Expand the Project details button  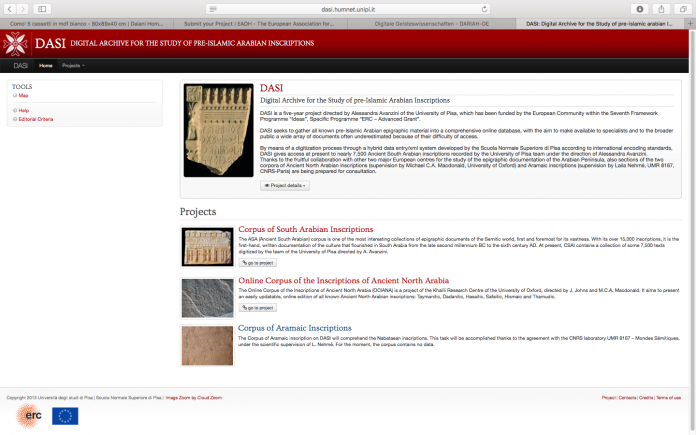[285, 186]
